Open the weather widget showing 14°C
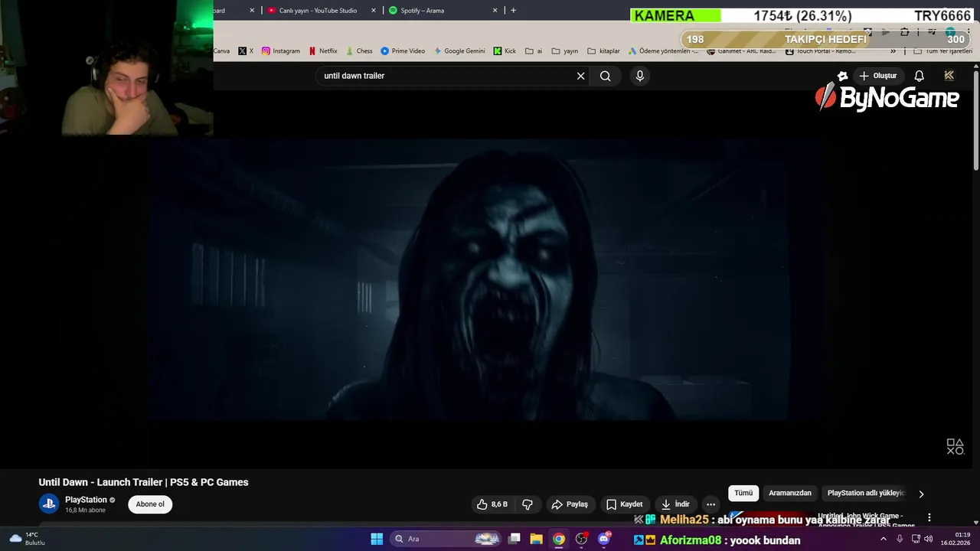 28,539
